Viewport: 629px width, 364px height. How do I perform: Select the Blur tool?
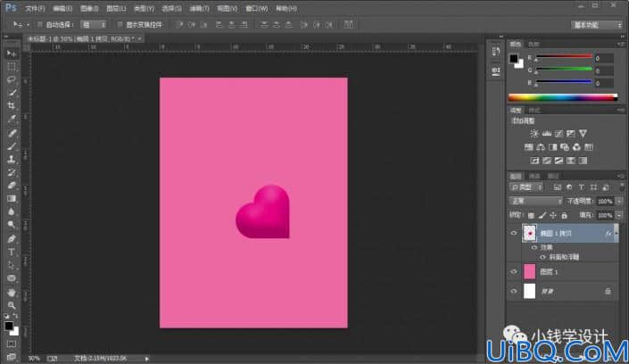[12, 211]
